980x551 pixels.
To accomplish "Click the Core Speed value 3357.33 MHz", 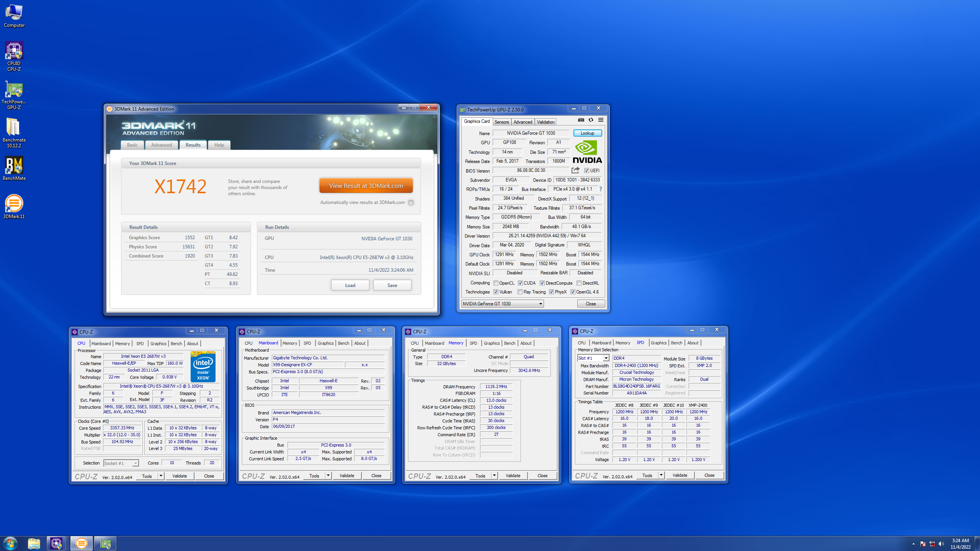I will click(x=122, y=428).
